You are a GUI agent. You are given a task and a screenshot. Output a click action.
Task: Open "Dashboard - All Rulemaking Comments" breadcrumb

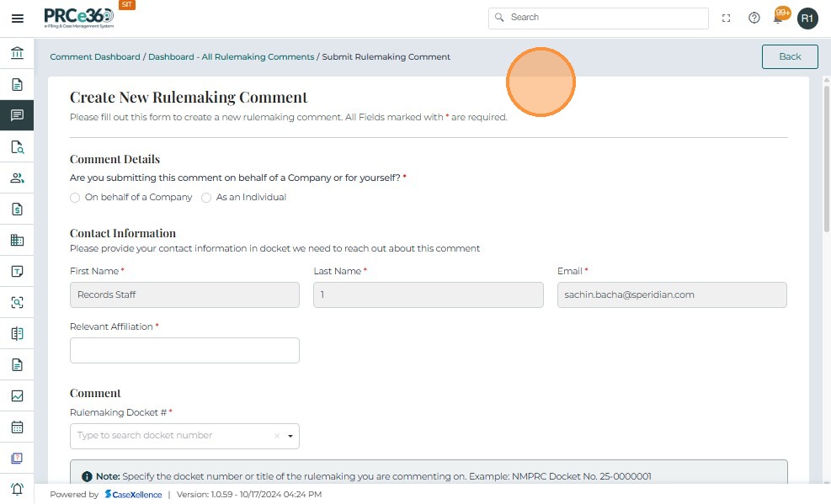point(231,57)
